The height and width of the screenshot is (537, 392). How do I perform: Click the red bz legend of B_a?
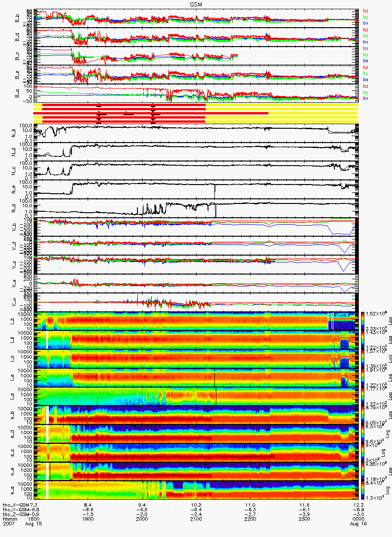click(x=366, y=86)
